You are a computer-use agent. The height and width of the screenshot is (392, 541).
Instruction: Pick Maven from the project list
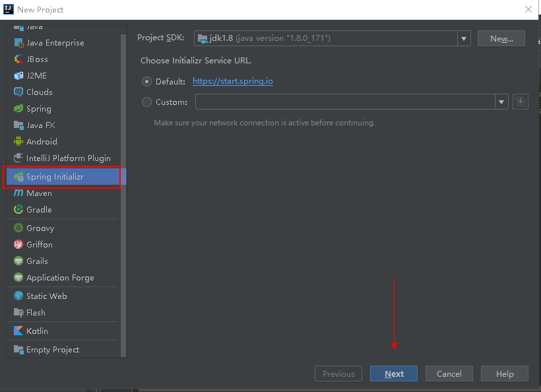point(63,193)
